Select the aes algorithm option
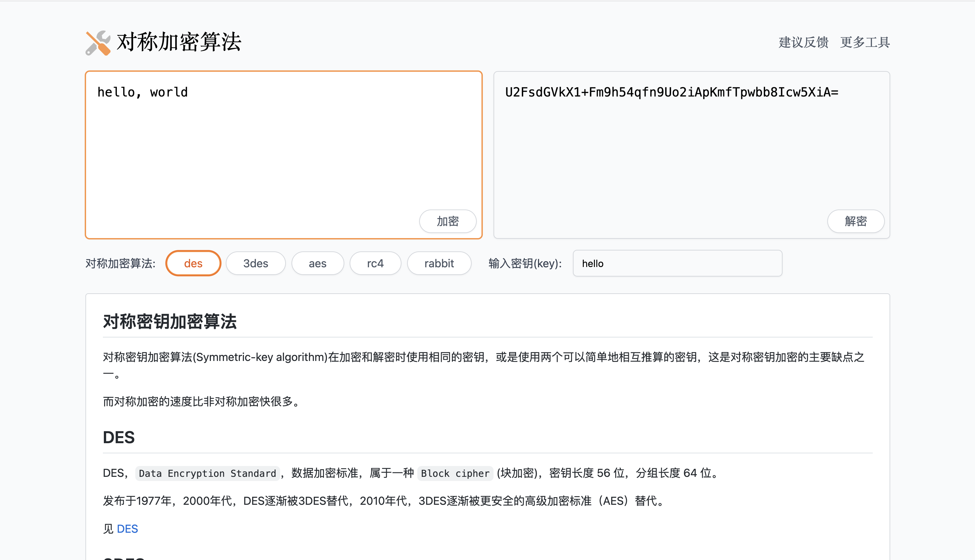Screen dimensions: 975x560 (x=318, y=263)
